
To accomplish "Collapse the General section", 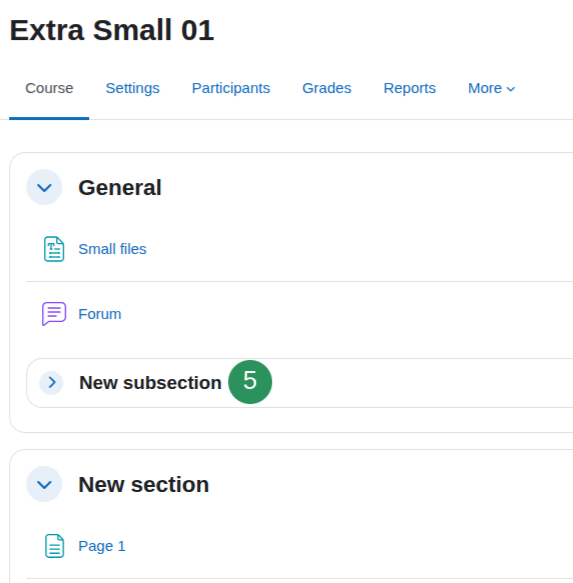I will tap(44, 187).
